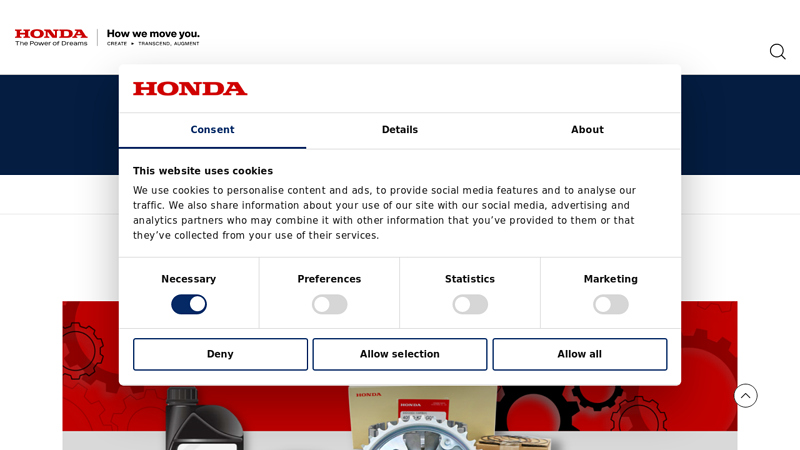Accept cookies with Allow all

(x=579, y=354)
